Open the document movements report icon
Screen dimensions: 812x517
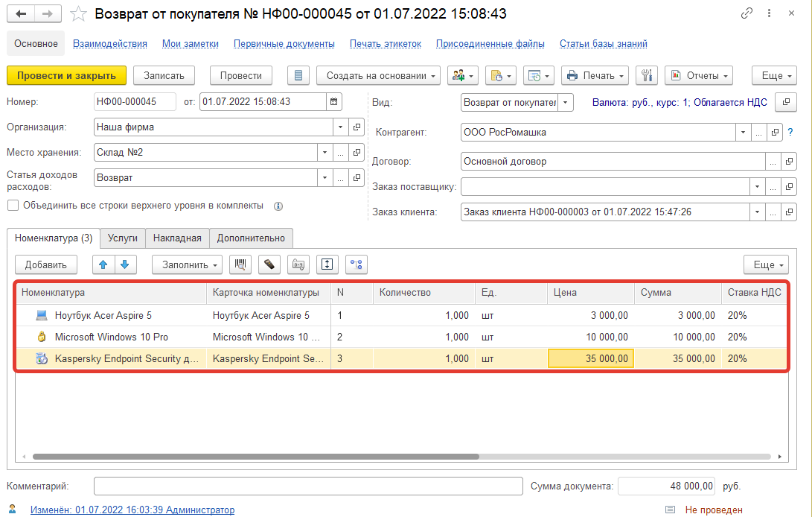298,75
